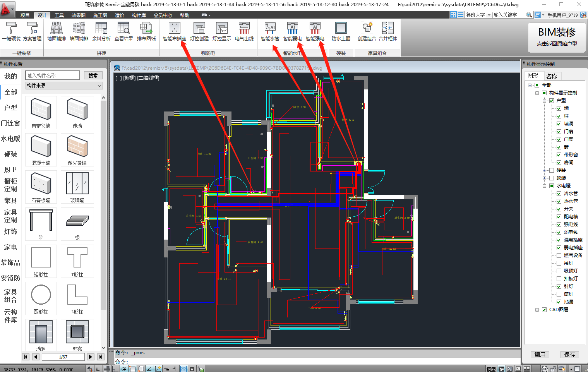This screenshot has height=372, width=588.
Task: Run the 智能弱电 tool
Action: click(293, 32)
